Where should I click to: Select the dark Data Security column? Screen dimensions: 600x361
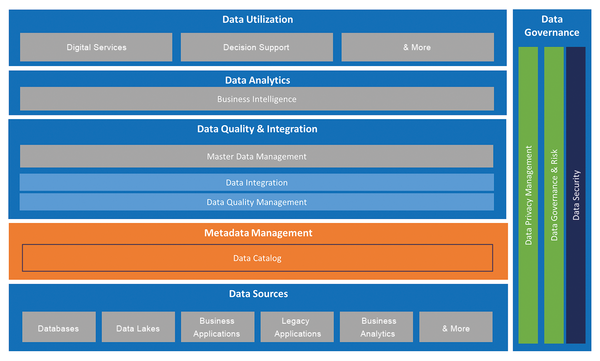tap(576, 195)
